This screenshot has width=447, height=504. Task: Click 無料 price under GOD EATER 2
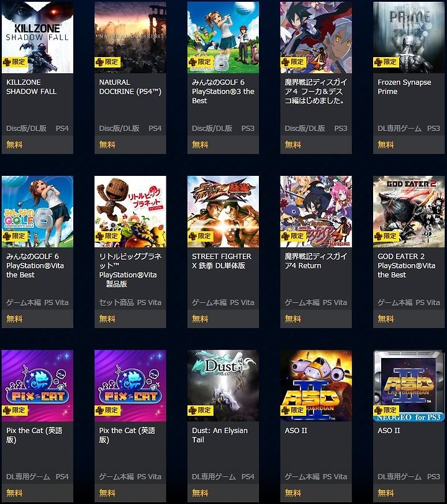tap(386, 319)
